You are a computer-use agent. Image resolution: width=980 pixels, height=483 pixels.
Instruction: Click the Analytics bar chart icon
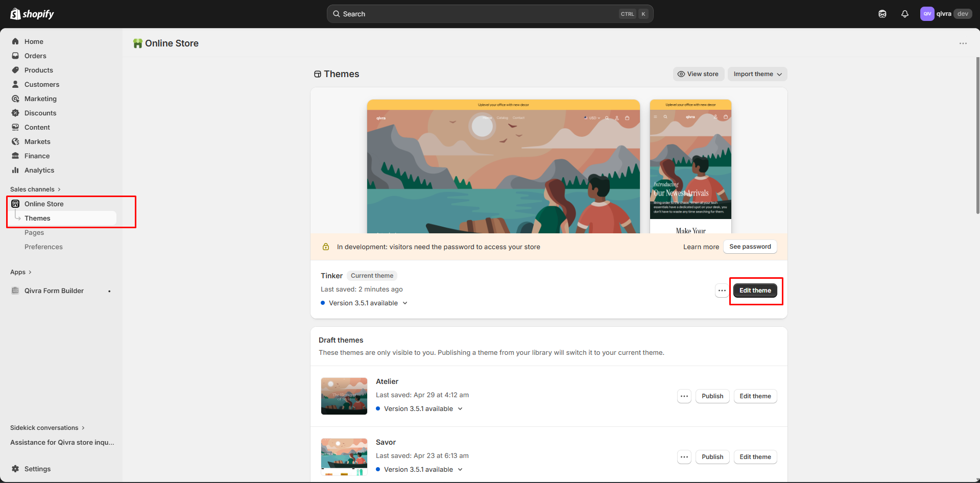15,170
